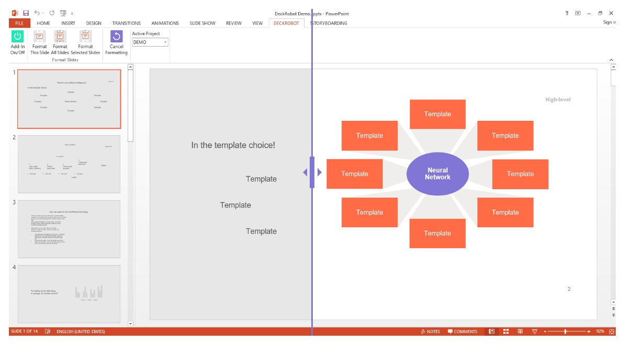Viewport: 644px width, 353px height.
Task: Switch to the ANIMATIONS ribbon tab
Action: coord(165,23)
